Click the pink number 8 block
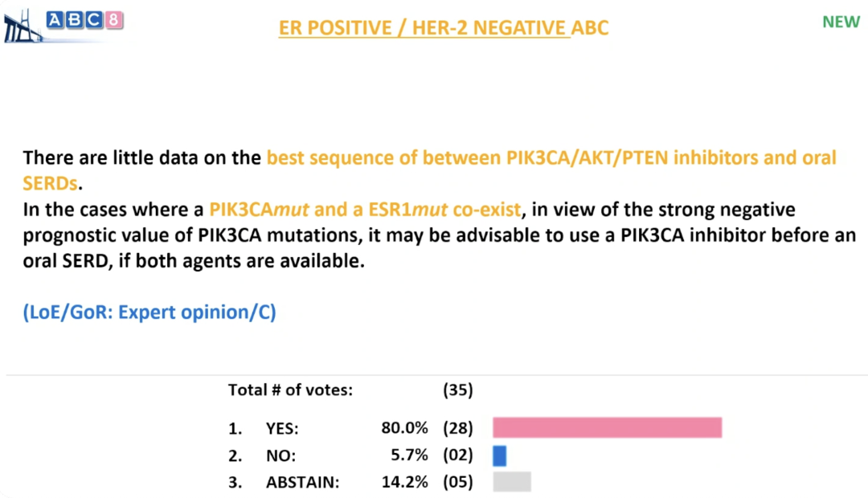 [114, 20]
